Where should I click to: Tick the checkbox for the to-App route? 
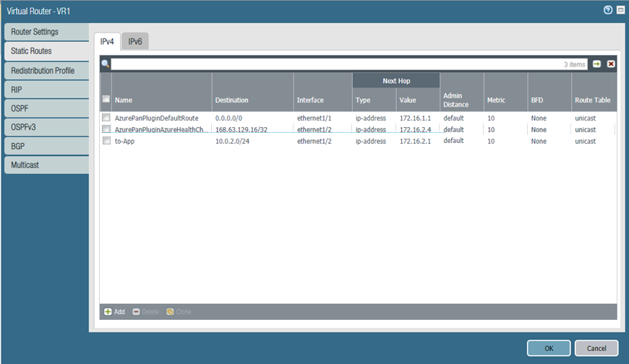106,141
